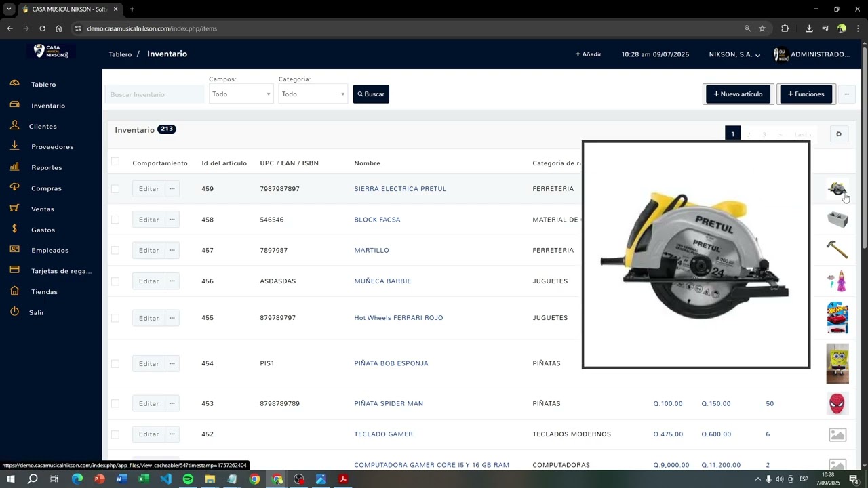Screen dimensions: 868x488
Task: Click the Spider Man piñata thumbnail
Action: pos(837,403)
